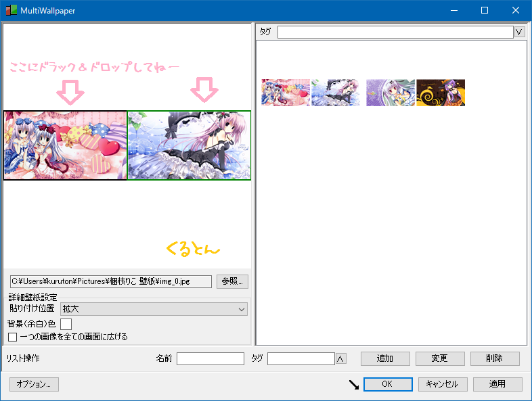Confirm with the OK button
The height and width of the screenshot is (401, 532).
pyautogui.click(x=388, y=384)
